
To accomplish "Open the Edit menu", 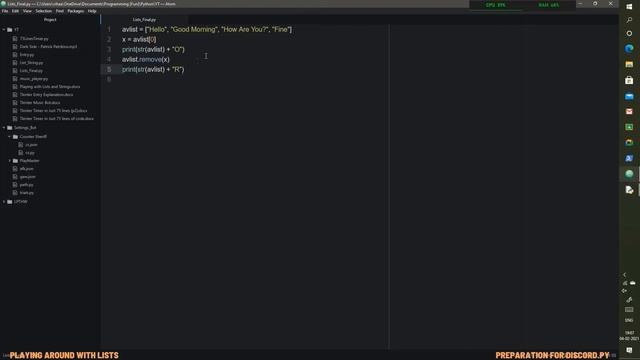I will [x=16, y=11].
